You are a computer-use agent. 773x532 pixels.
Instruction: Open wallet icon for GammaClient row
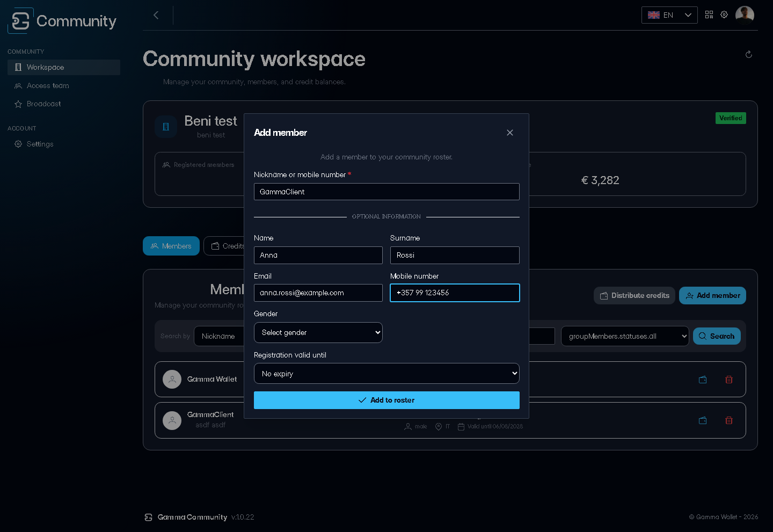(703, 420)
